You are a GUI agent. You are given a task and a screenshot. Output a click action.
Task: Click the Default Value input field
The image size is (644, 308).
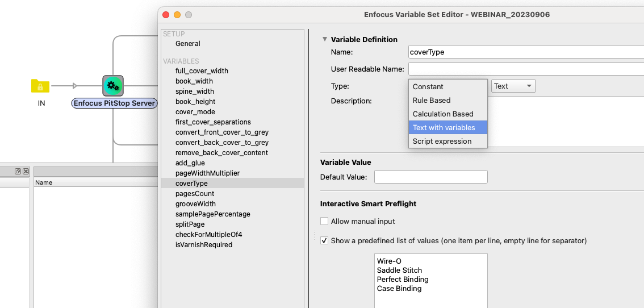click(431, 177)
